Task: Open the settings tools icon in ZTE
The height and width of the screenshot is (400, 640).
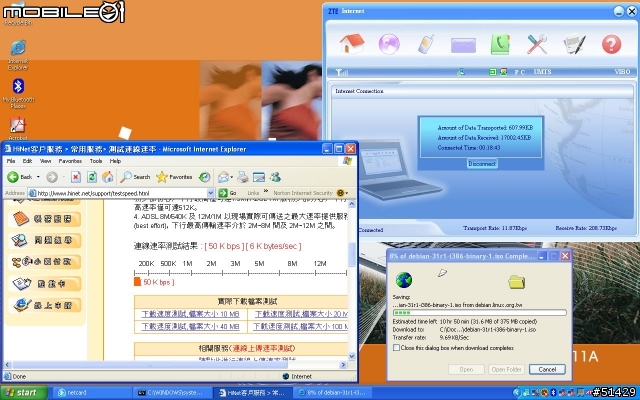Action: point(537,44)
